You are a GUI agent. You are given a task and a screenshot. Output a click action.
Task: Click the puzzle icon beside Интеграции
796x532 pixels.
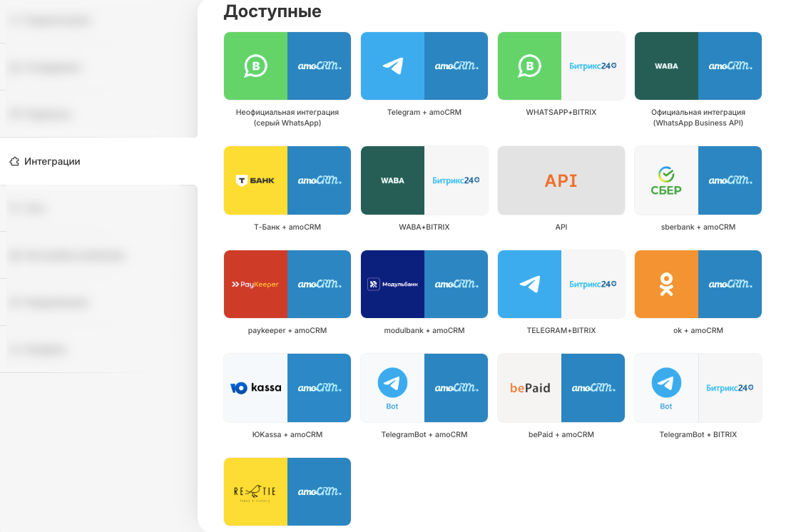14,161
